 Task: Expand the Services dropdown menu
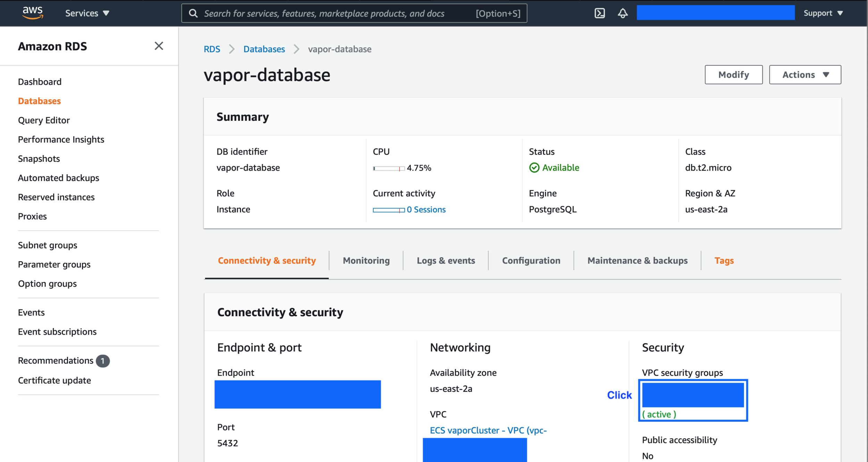[x=87, y=13]
